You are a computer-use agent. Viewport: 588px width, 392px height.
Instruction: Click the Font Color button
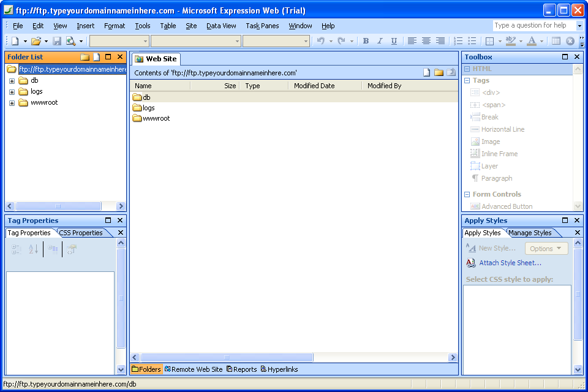[x=532, y=41]
